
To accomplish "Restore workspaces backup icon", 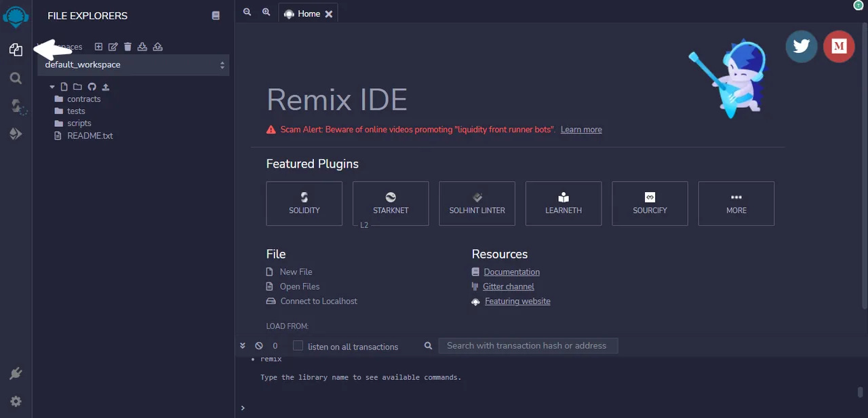I will (157, 47).
